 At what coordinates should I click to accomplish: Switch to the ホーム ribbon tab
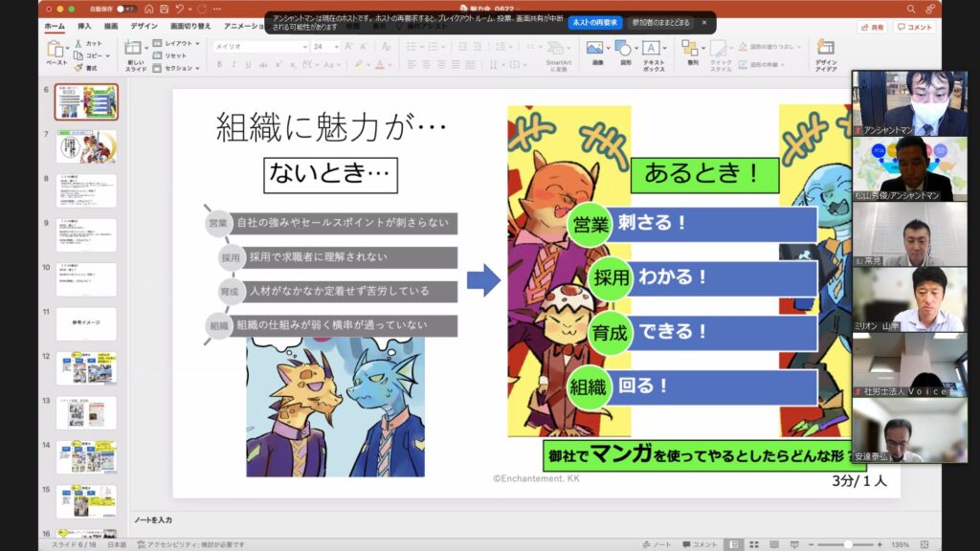click(x=55, y=26)
